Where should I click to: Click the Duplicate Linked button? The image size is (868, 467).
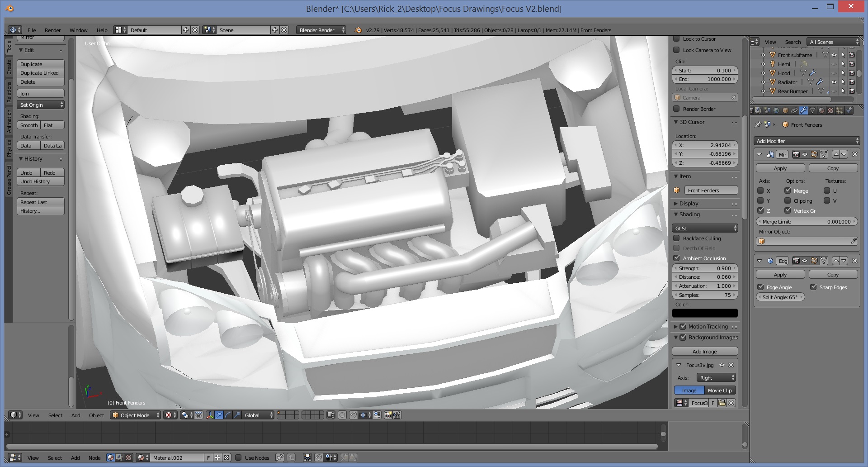(x=41, y=72)
